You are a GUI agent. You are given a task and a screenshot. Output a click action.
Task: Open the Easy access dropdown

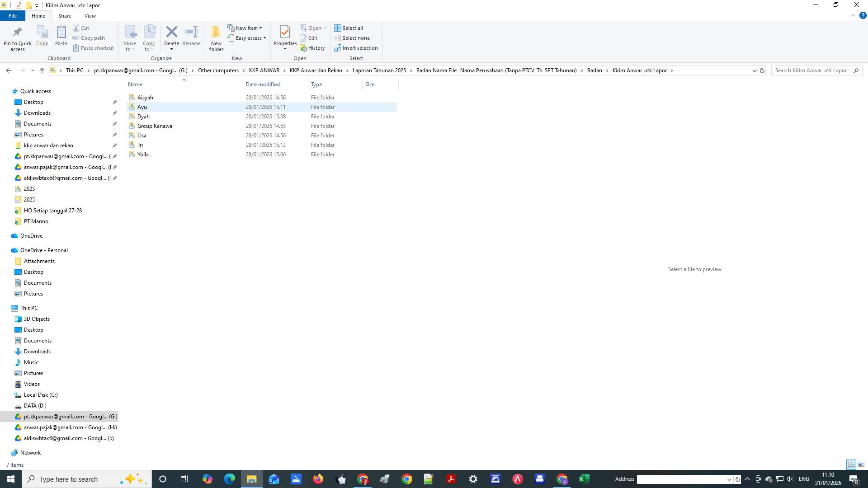[x=264, y=38]
